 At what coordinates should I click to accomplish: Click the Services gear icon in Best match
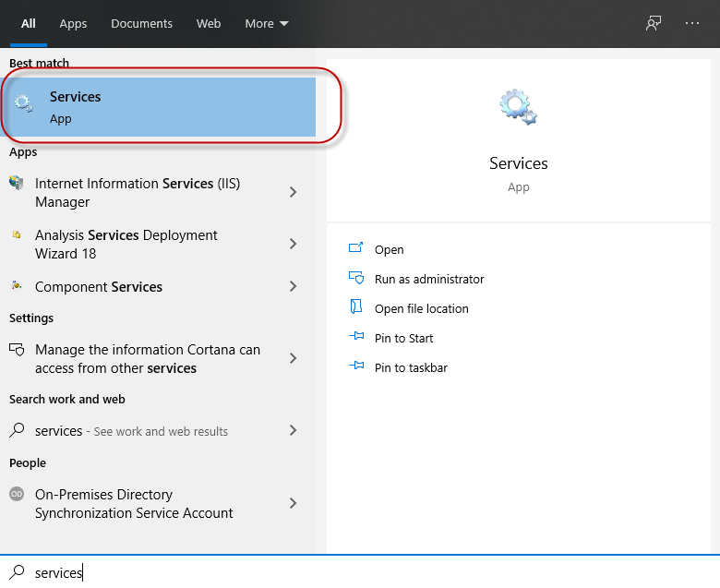24,105
